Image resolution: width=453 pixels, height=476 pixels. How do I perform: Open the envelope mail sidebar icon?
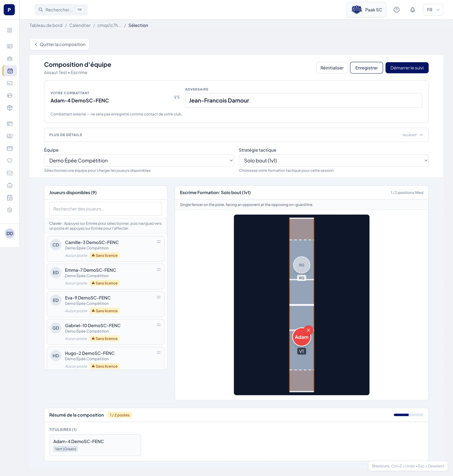[x=10, y=173]
